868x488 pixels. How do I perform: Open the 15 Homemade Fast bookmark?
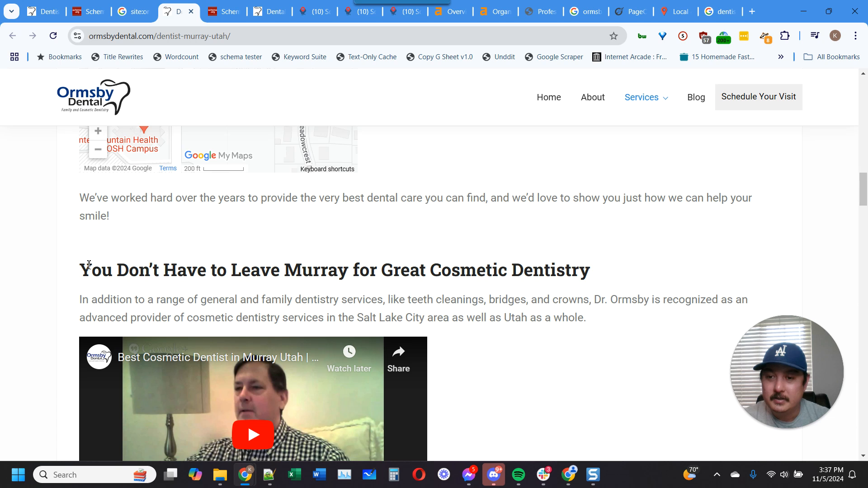717,57
